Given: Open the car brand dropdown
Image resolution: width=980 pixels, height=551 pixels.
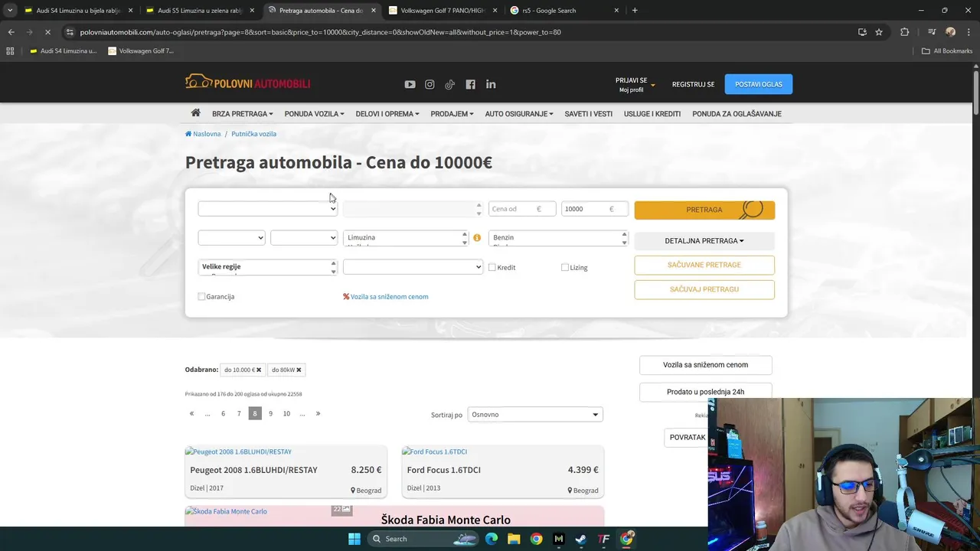Looking at the screenshot, I should pos(268,209).
